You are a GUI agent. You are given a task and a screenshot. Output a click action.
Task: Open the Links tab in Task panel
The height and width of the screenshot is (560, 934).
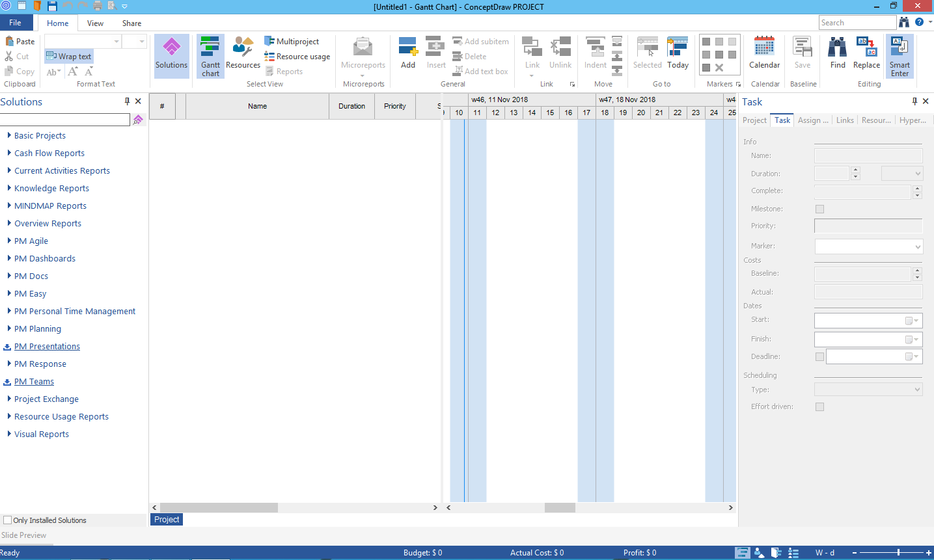845,120
